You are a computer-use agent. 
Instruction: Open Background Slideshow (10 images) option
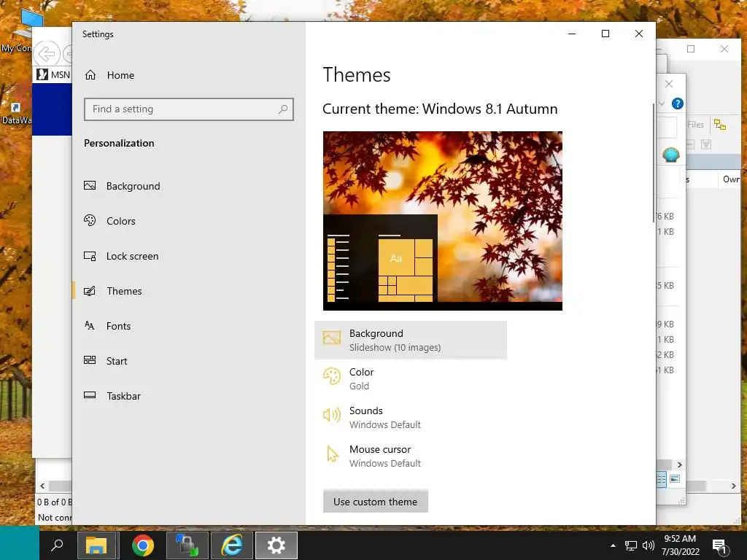pos(411,340)
